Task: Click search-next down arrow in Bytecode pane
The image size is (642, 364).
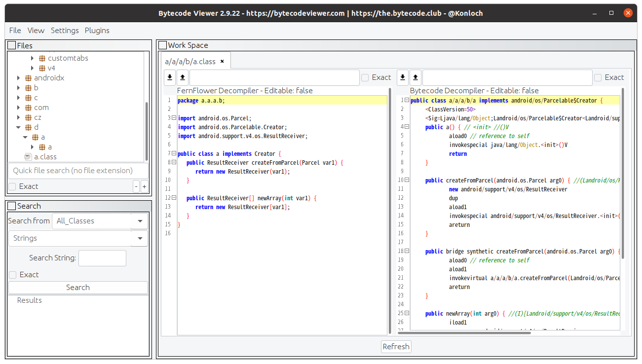Action: click(x=403, y=77)
